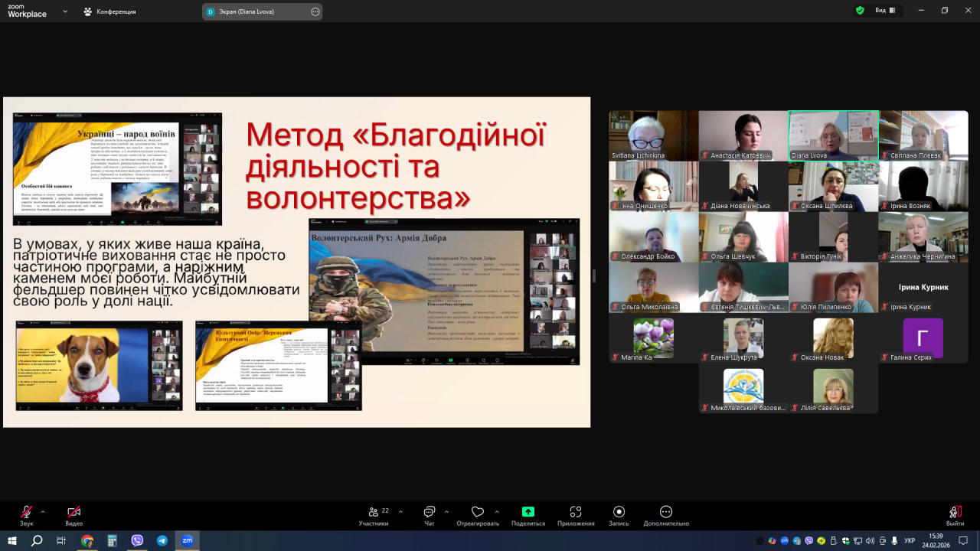Click the Отреагировать reactions heart icon

tap(478, 513)
